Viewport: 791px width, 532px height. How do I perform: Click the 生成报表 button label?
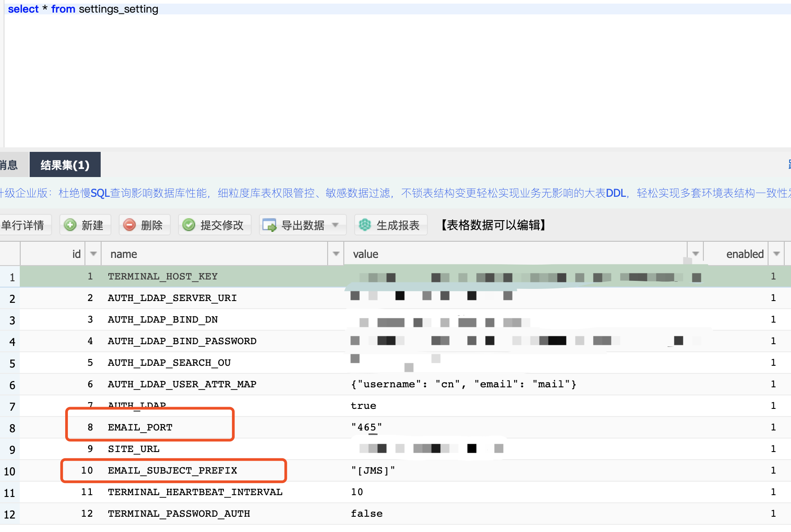coord(398,225)
